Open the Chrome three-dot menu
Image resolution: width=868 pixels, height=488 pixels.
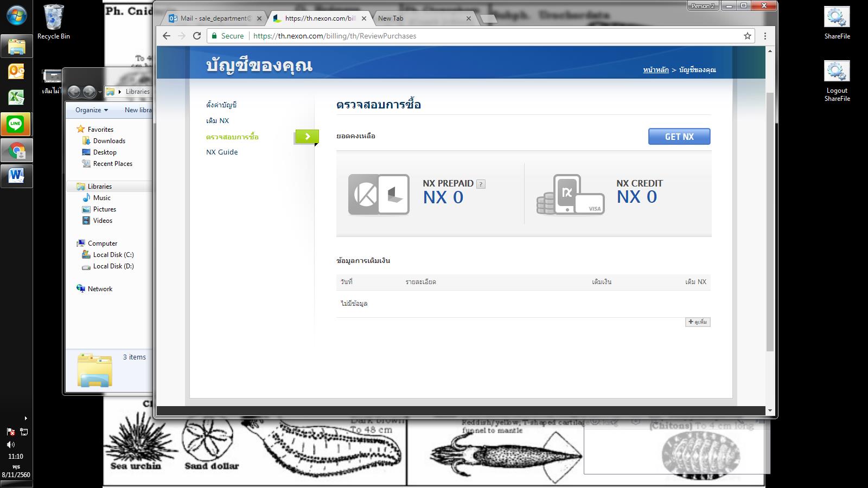[x=765, y=36]
